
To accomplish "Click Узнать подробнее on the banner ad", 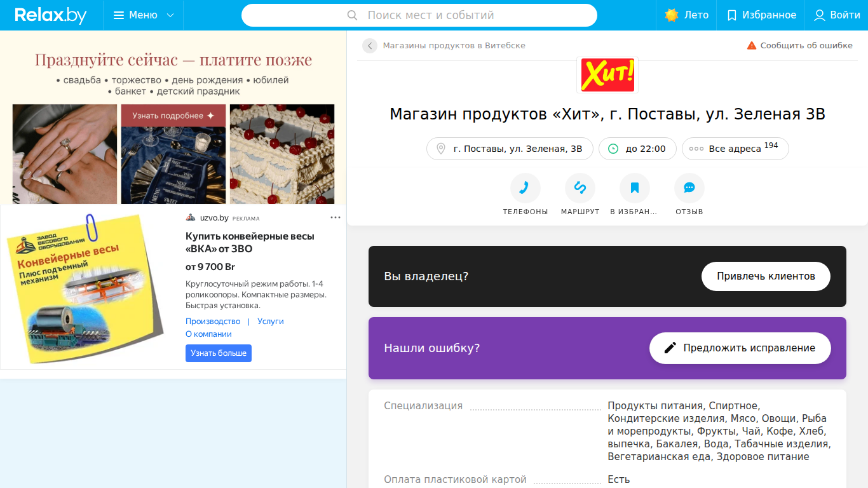I will pos(173,116).
